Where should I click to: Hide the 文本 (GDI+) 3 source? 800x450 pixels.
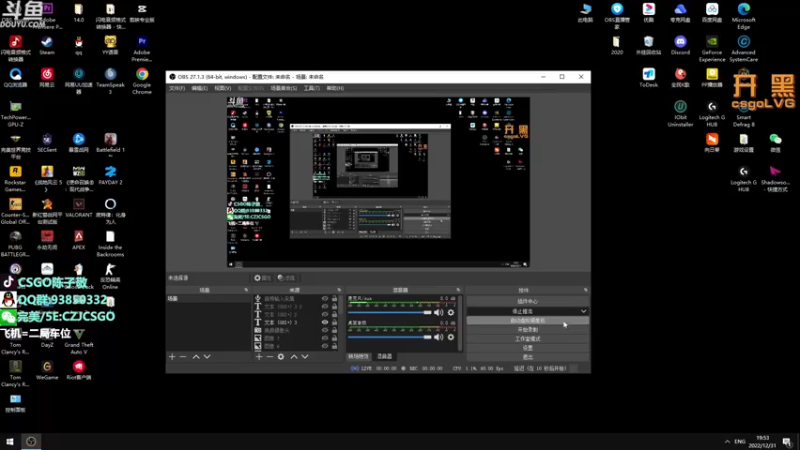tap(324, 322)
